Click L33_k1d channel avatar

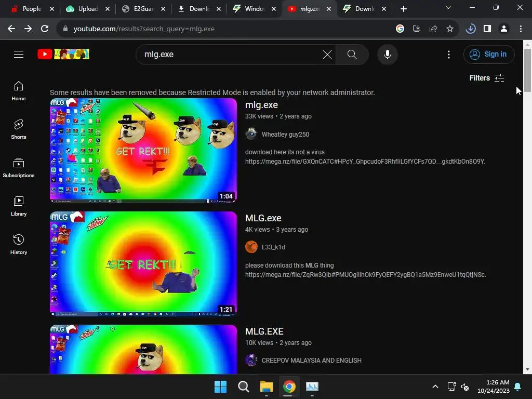[x=251, y=247]
